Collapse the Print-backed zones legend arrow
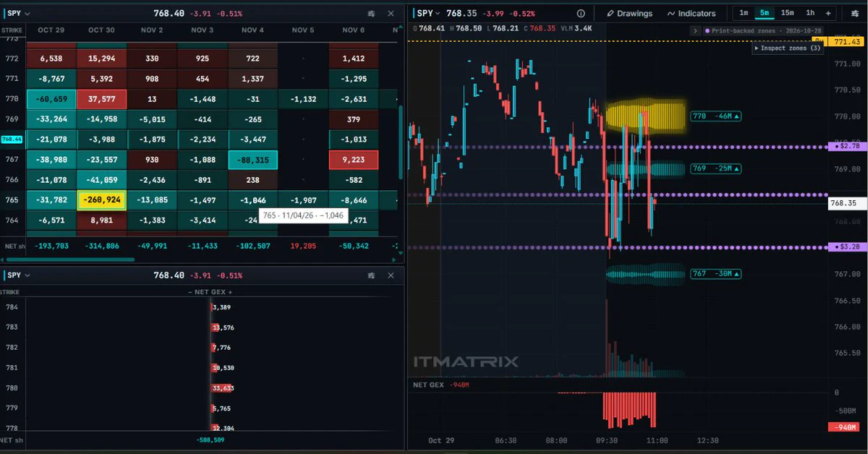 click(x=695, y=31)
